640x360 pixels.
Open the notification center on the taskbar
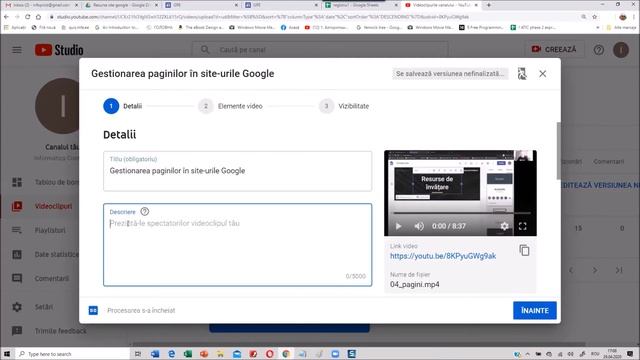tap(630, 354)
